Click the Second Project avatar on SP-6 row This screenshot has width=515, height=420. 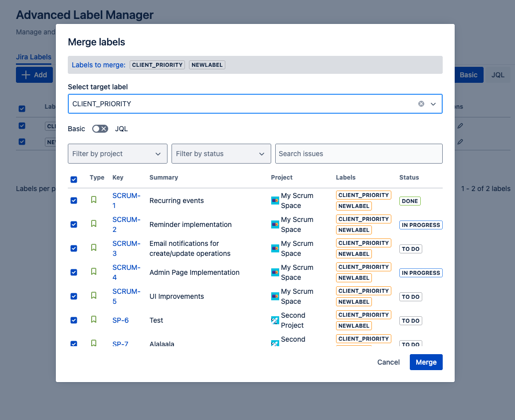tap(275, 320)
